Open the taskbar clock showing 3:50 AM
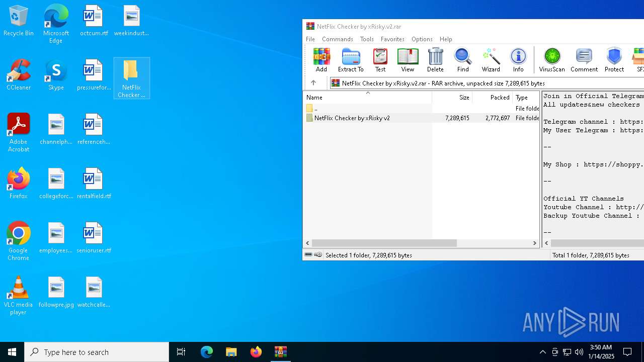The height and width of the screenshot is (362, 644). click(601, 352)
